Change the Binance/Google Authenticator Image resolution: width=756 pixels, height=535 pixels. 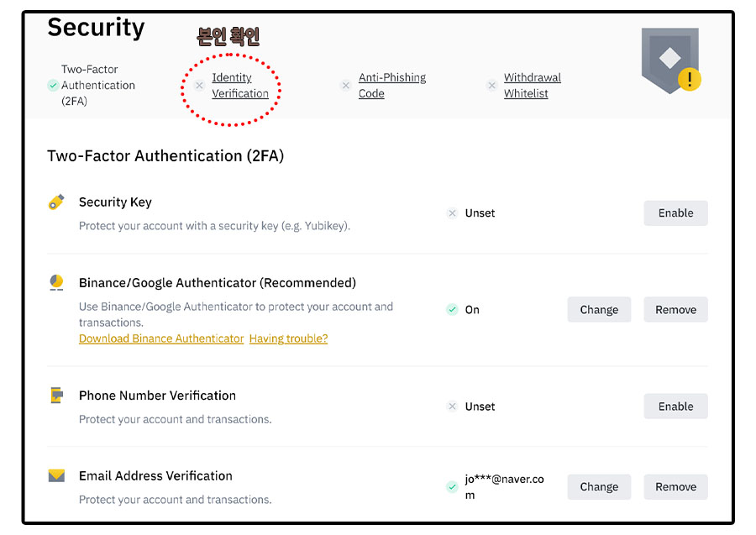pos(599,309)
